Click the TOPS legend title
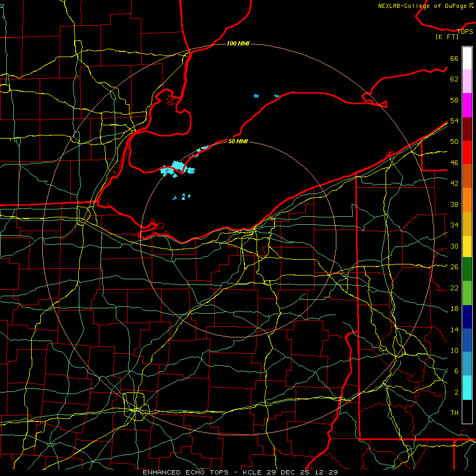Screen dimensions: 476x476 (x=465, y=31)
